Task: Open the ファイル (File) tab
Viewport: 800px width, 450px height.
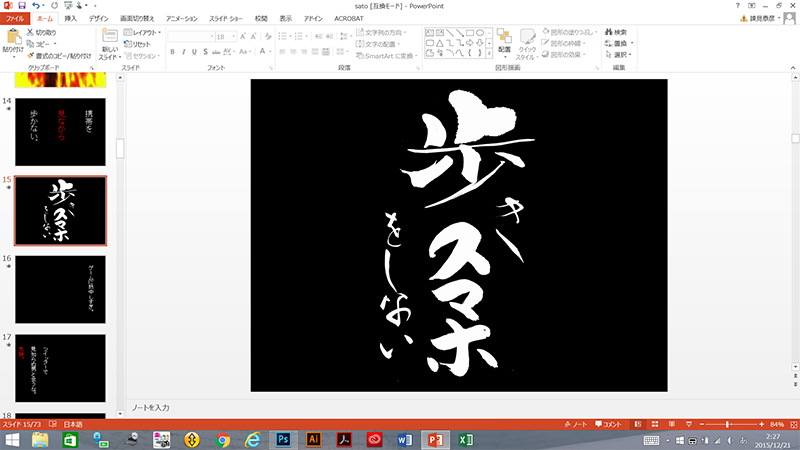Action: [x=15, y=18]
